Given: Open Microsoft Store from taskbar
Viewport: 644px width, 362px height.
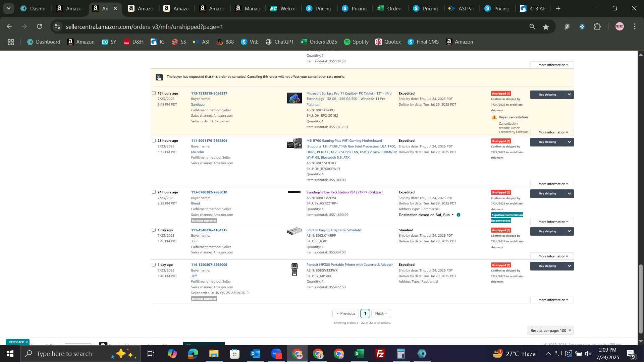Looking at the screenshot, I should (x=234, y=354).
